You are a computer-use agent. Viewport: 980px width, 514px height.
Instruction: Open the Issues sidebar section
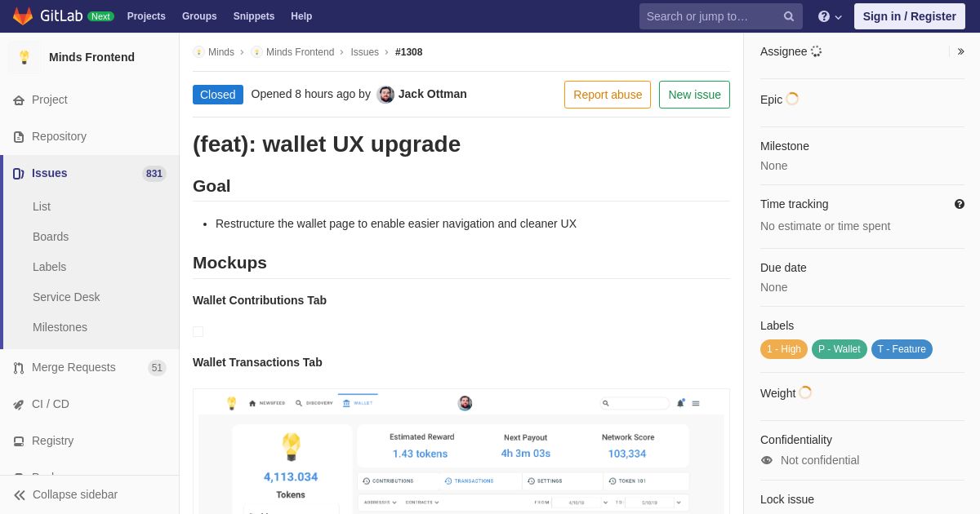(90, 173)
